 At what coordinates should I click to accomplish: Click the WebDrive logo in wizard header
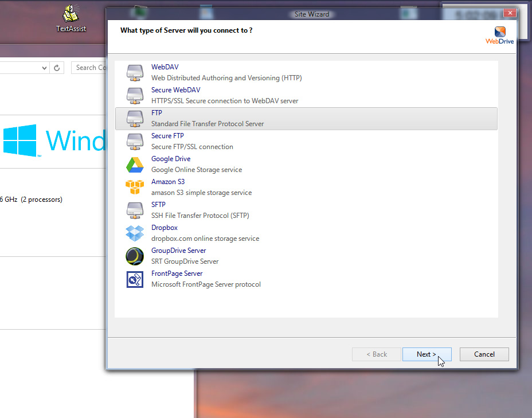[499, 36]
